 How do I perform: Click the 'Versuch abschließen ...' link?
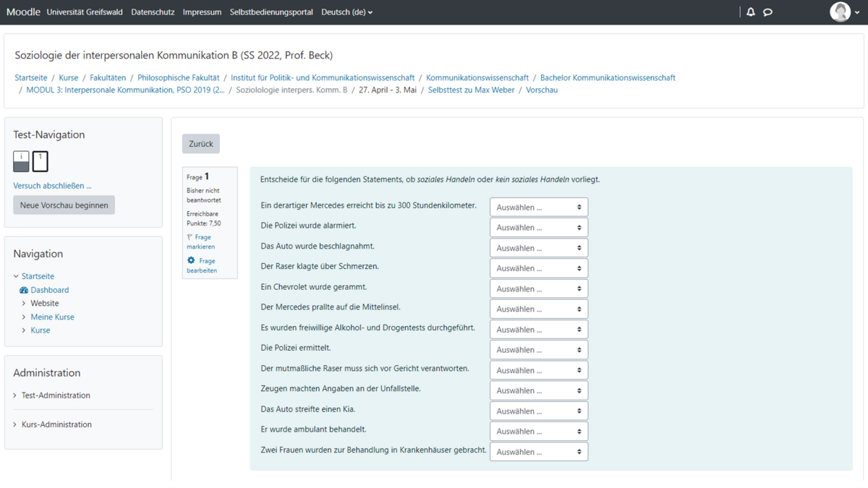pyautogui.click(x=52, y=186)
